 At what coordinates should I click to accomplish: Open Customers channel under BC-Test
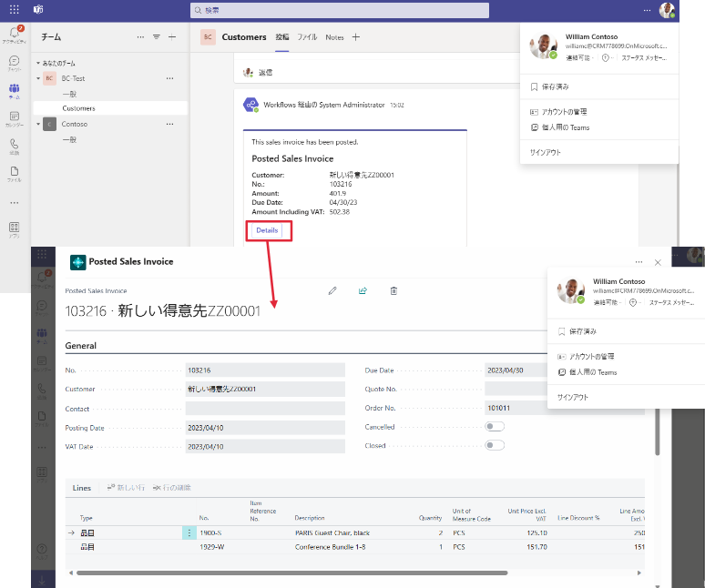110,108
